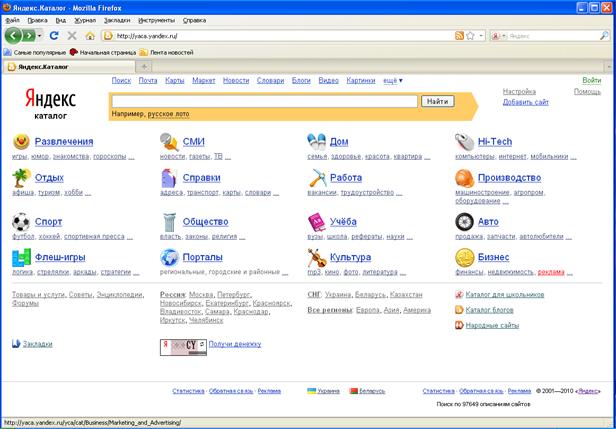This screenshot has height=429, width=616.
Task: Open the search engine selector dropdown
Action: (499, 35)
